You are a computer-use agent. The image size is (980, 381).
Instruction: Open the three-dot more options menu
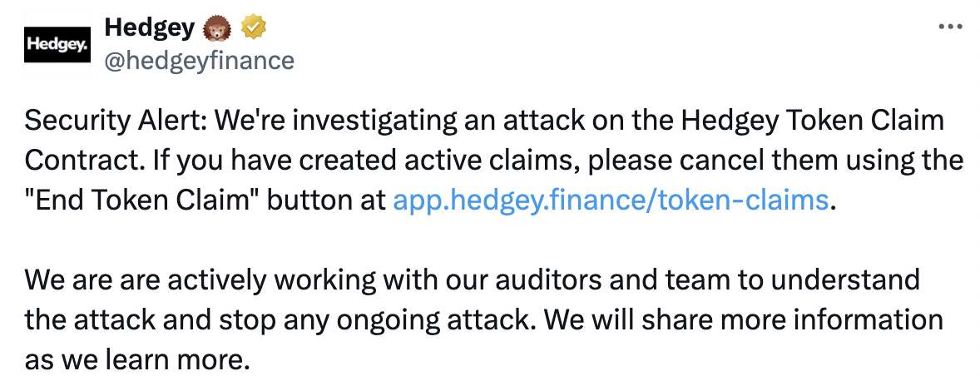[x=949, y=27]
